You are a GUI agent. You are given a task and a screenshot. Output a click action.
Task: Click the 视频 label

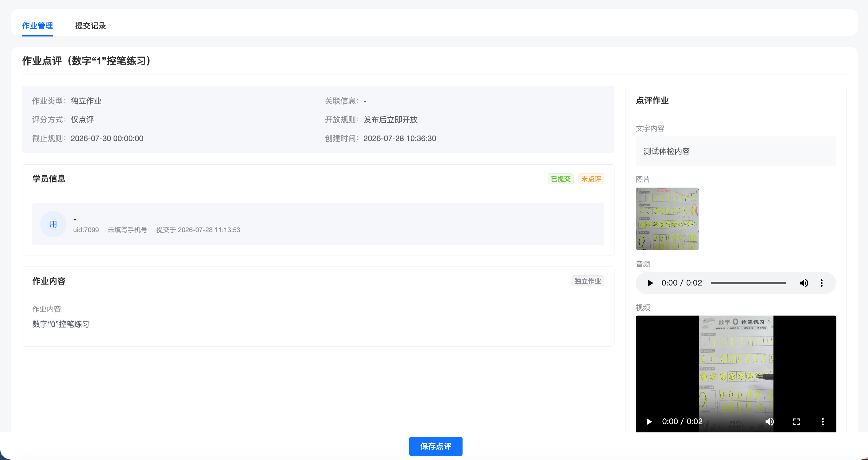(643, 308)
